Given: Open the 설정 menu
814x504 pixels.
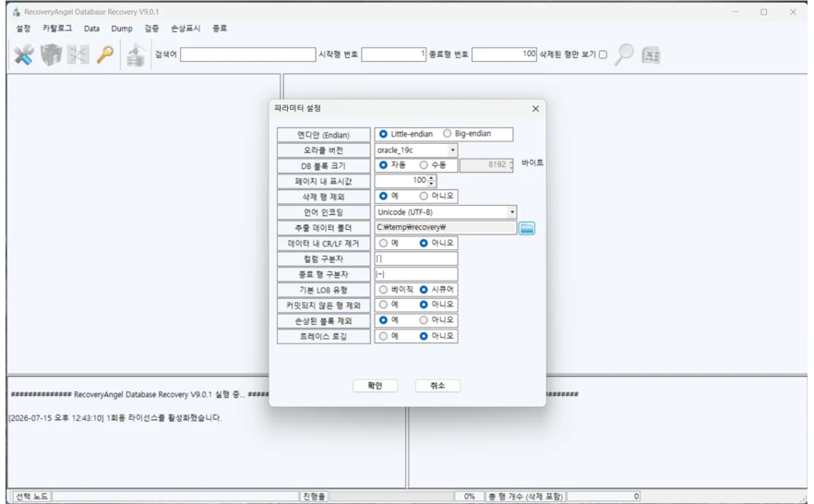Looking at the screenshot, I should pyautogui.click(x=23, y=28).
